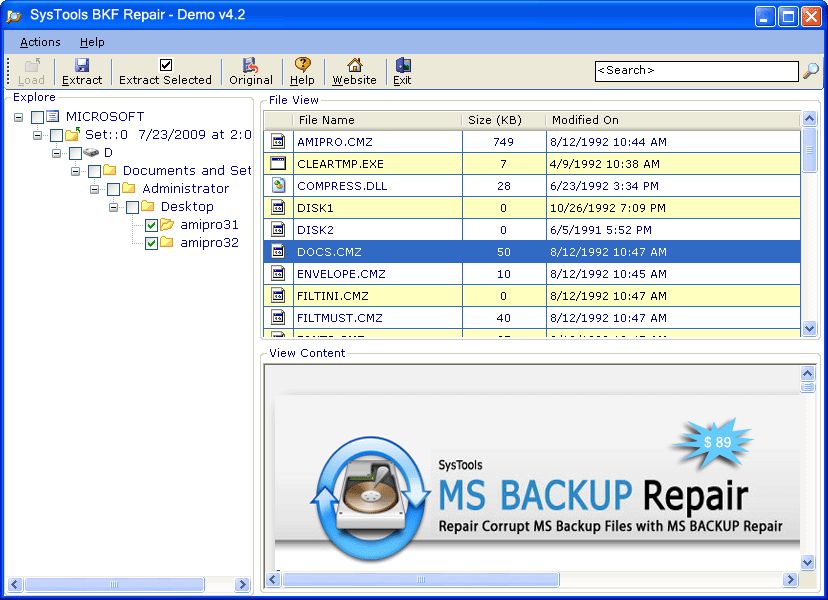Uncheck the amipro31 folder checkbox

click(x=152, y=226)
